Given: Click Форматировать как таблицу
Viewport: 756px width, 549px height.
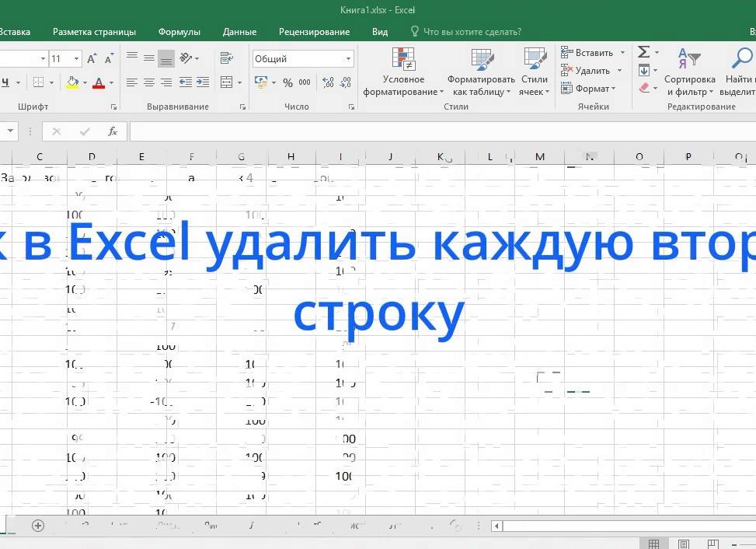Looking at the screenshot, I should pos(481,74).
